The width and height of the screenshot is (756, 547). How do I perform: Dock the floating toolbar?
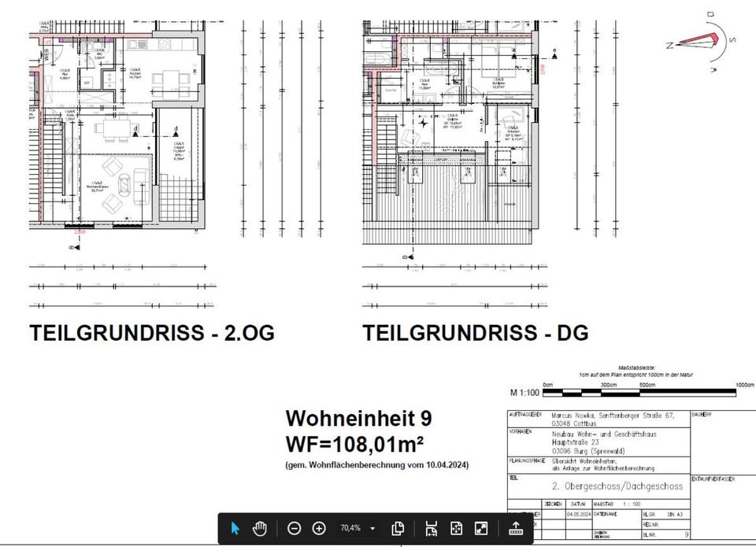click(515, 528)
